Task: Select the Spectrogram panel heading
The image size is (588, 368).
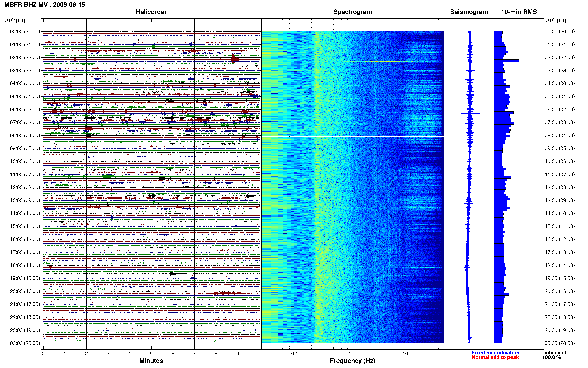Action: 352,12
